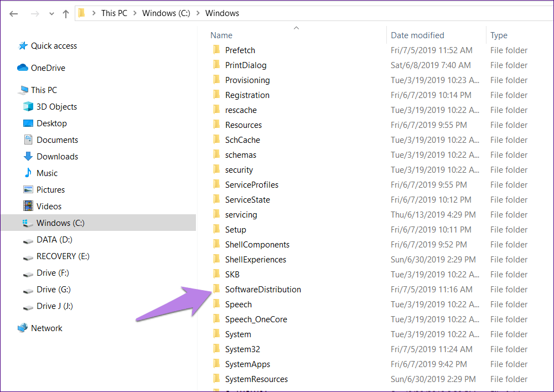This screenshot has height=392, width=554.
Task: Click Quick access label in navigation pane
Action: click(54, 46)
